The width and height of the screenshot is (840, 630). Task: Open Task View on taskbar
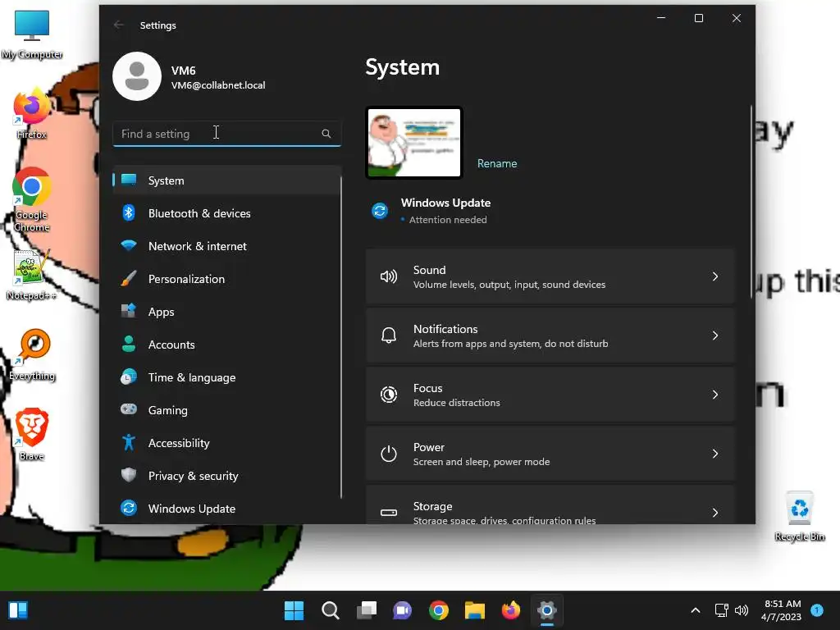coord(367,610)
